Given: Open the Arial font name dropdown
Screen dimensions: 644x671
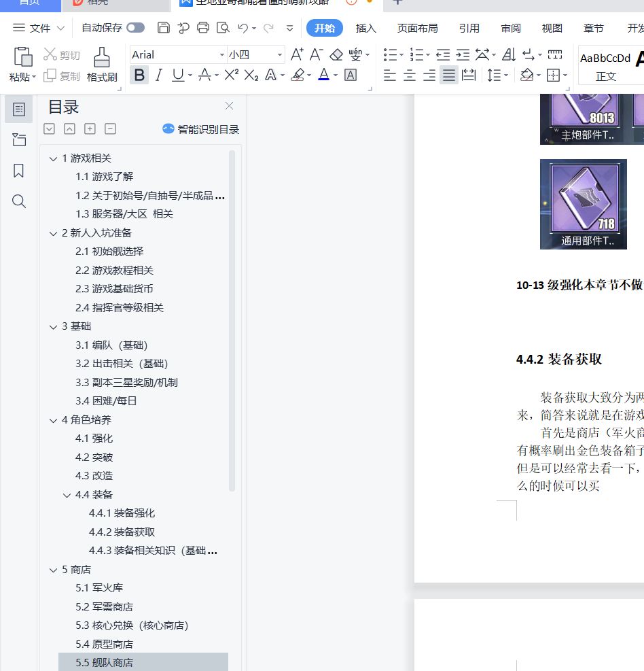Looking at the screenshot, I should (222, 54).
